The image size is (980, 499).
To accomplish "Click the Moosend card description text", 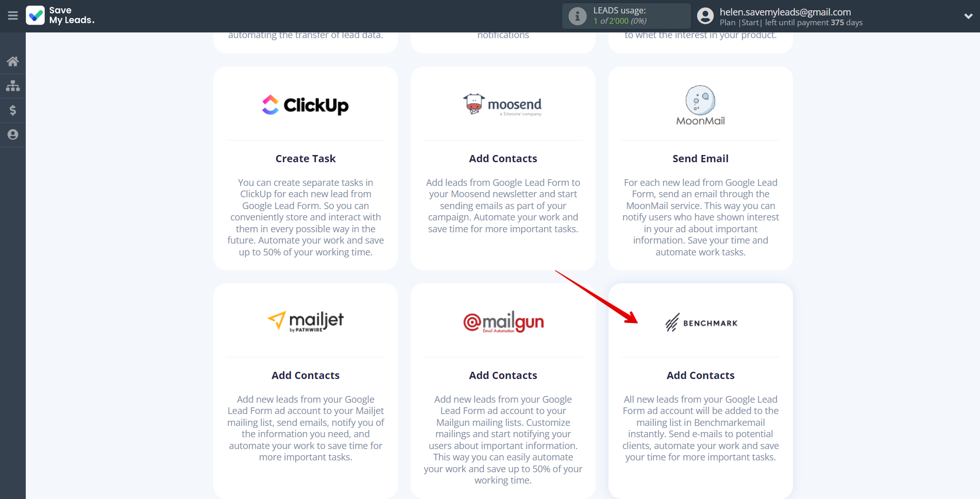I will [x=503, y=206].
